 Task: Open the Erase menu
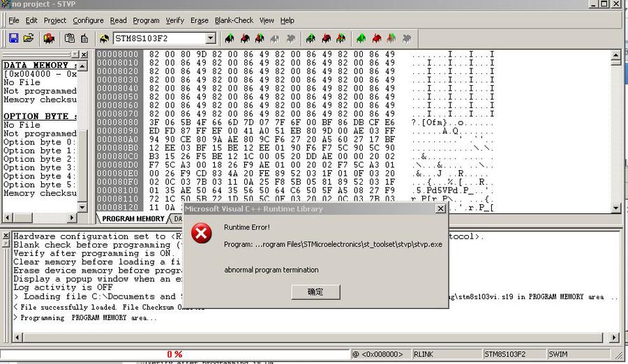point(199,20)
